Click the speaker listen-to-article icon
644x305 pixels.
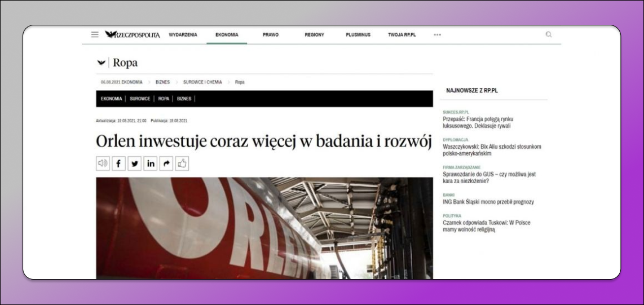(103, 163)
